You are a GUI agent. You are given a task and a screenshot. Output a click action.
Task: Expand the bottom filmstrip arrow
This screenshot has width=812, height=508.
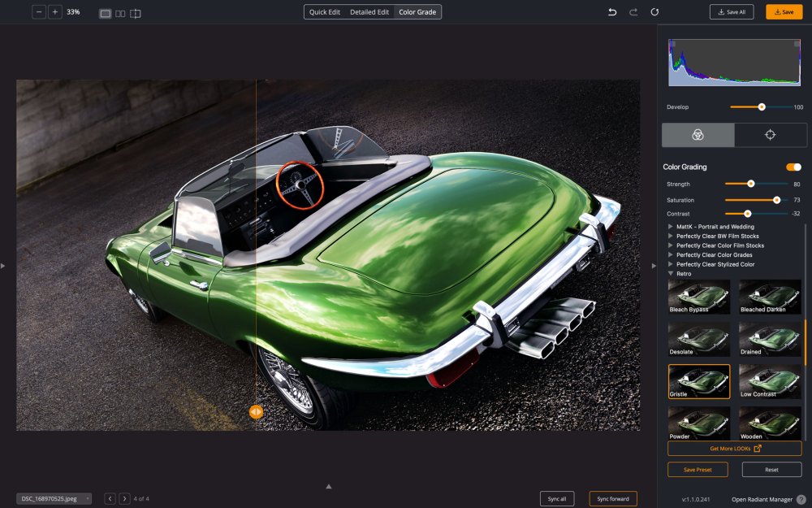pyautogui.click(x=328, y=486)
